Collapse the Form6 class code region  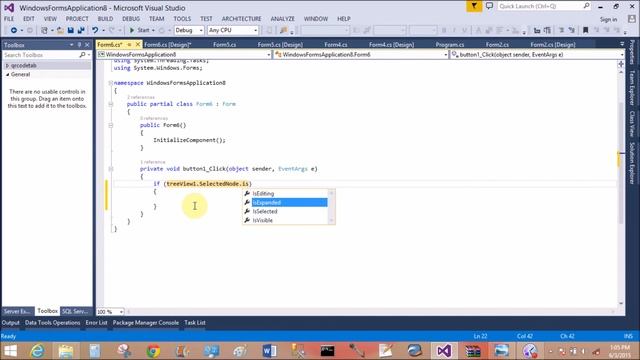[x=111, y=104]
